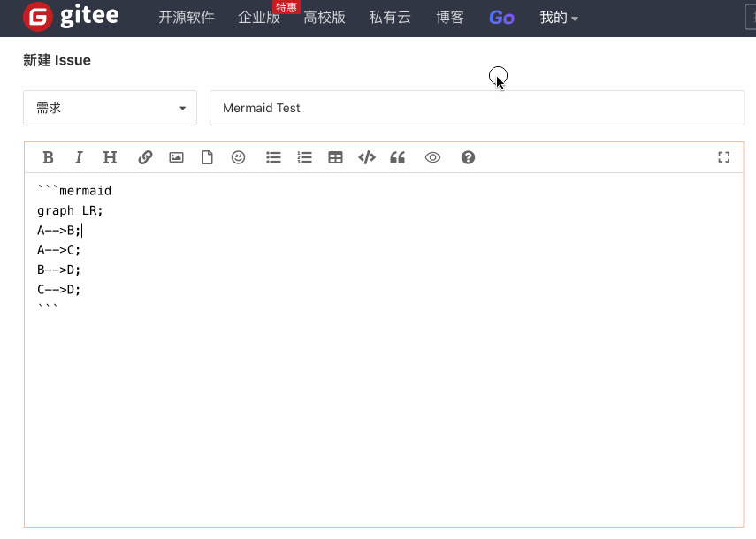Click the Go link in the navbar
Screen dimensions: 756x539
[x=501, y=18]
